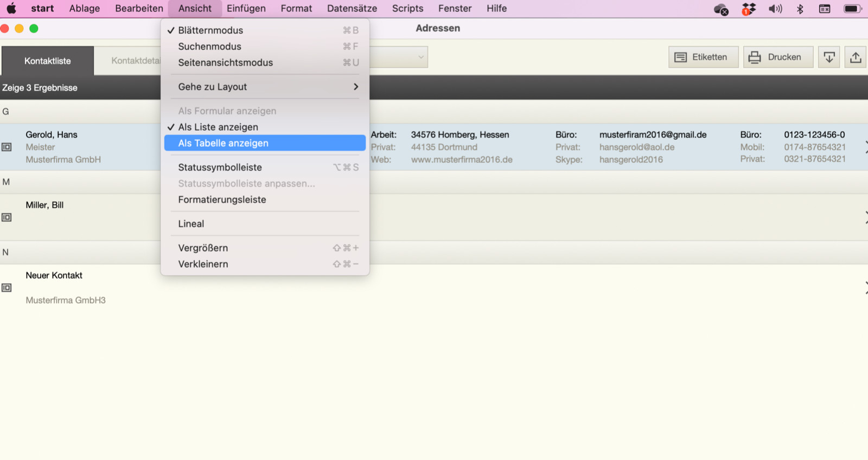The height and width of the screenshot is (460, 868).
Task: Toggle Als Liste anzeigen checked item
Action: coord(265,127)
